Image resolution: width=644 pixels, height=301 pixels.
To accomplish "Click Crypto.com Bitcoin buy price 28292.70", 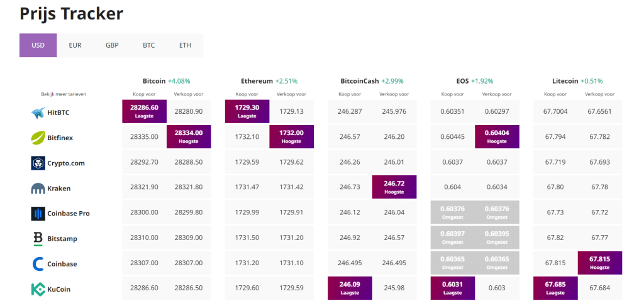I will 144,163.
